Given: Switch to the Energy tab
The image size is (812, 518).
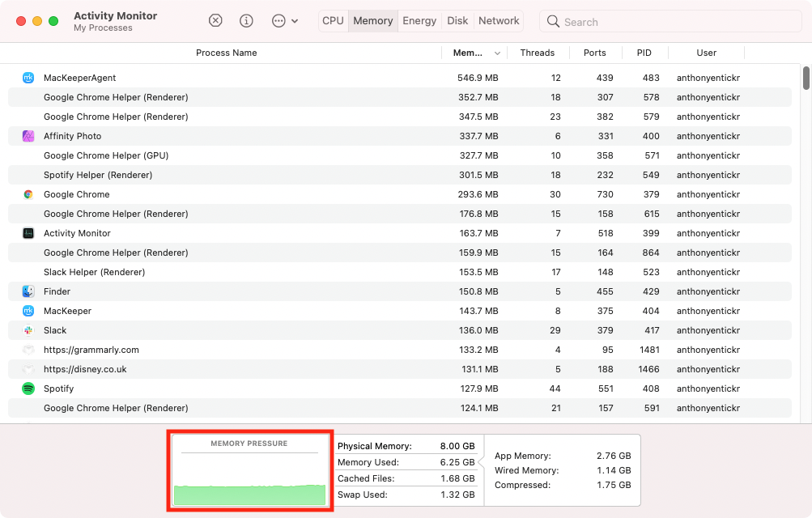Looking at the screenshot, I should (x=419, y=21).
